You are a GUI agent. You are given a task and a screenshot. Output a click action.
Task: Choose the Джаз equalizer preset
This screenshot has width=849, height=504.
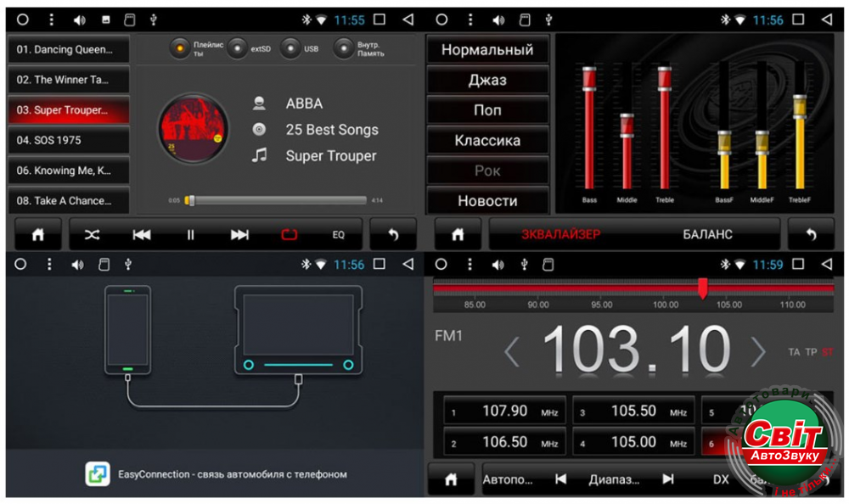pos(487,80)
